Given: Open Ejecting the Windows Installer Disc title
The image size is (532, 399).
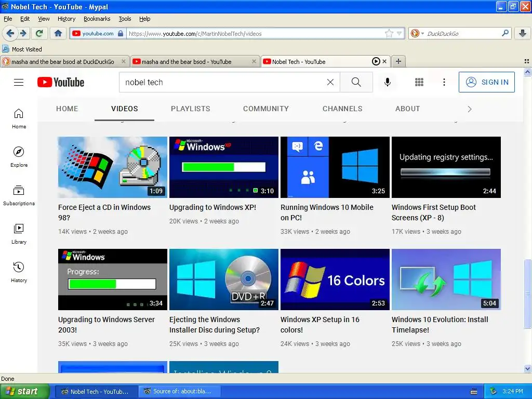Looking at the screenshot, I should (x=215, y=325).
